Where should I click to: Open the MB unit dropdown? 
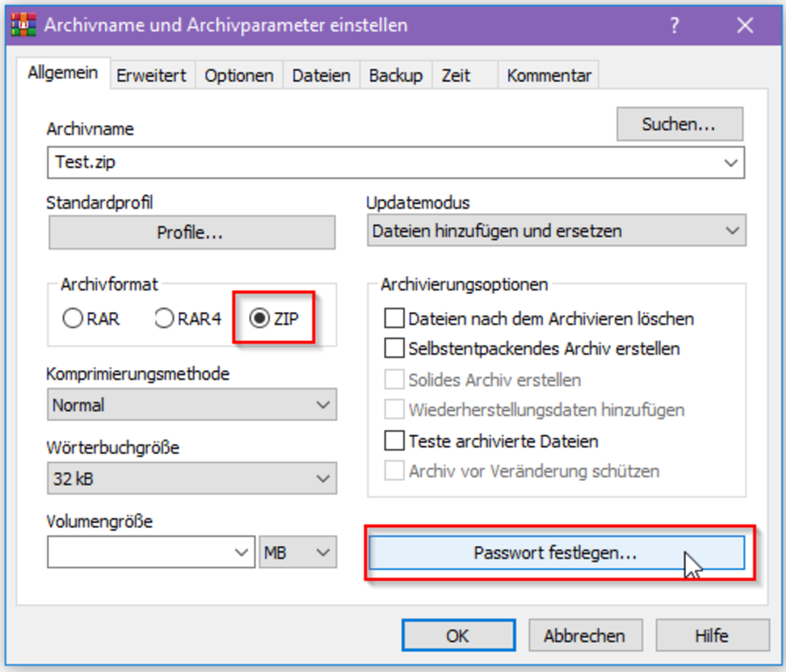click(298, 552)
